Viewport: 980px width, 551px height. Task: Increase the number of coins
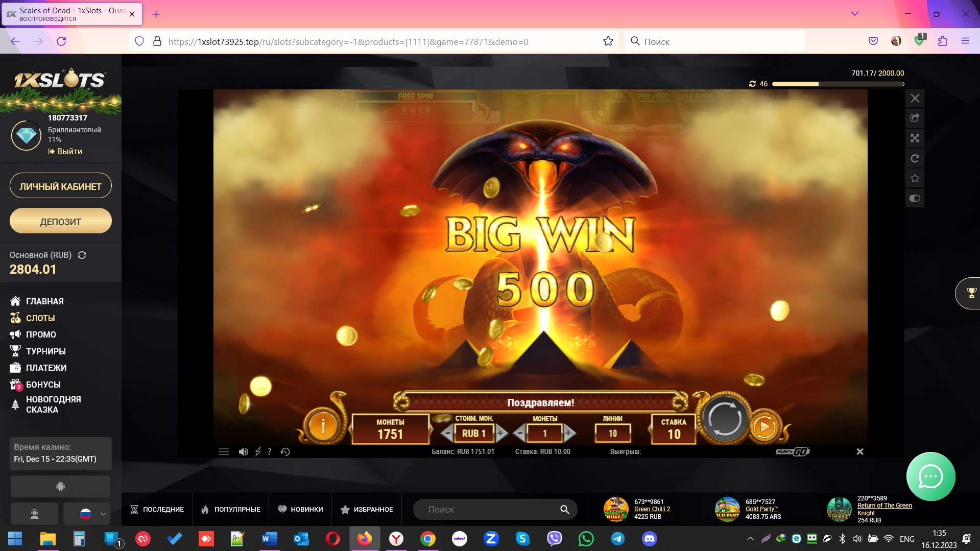[x=569, y=434]
